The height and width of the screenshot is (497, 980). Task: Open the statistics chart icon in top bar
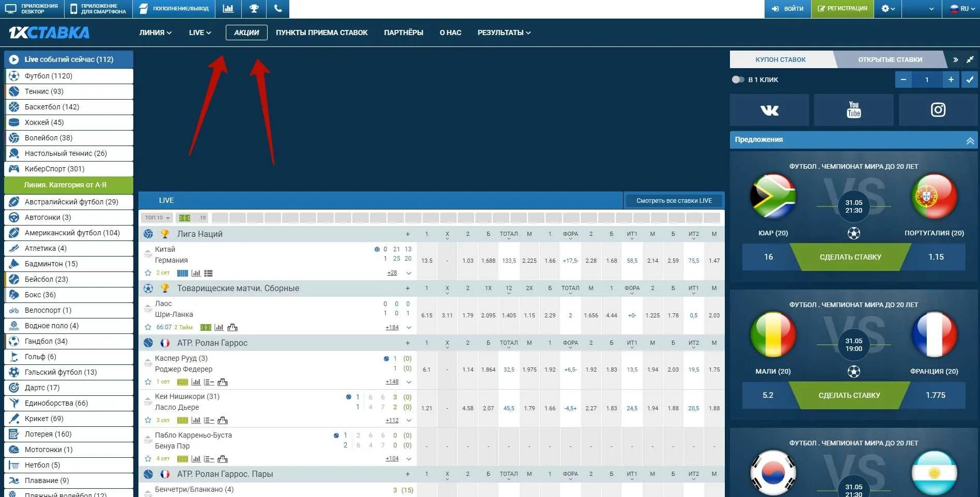pos(228,9)
